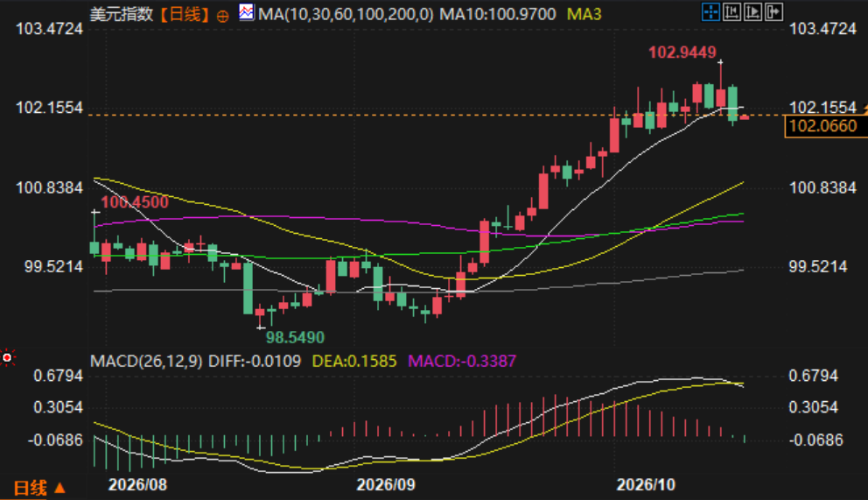Click the right MACD axis value 0.6794
The height and width of the screenshot is (500, 868).
[813, 376]
